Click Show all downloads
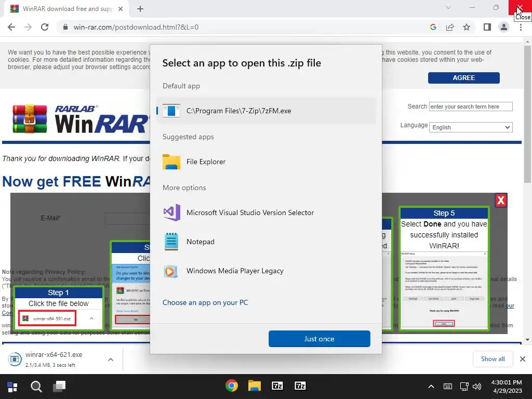Viewport: 532px width, 399px height. [493, 358]
